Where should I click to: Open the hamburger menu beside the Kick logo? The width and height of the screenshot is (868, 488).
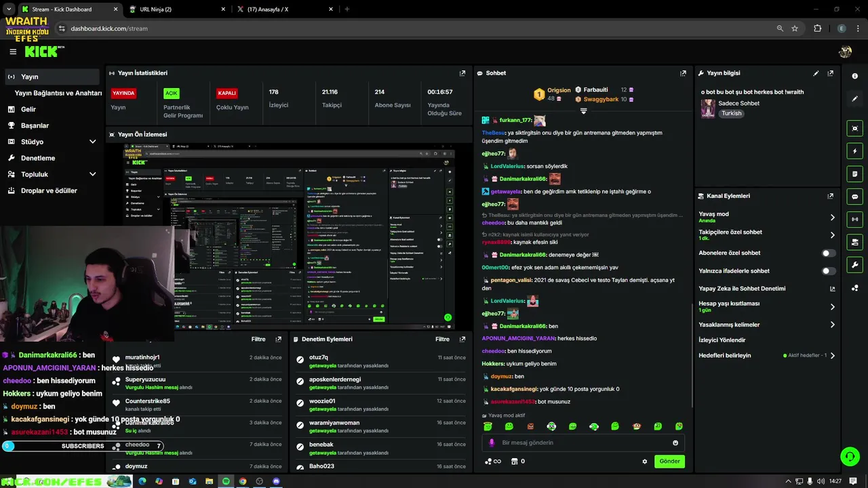(x=13, y=52)
